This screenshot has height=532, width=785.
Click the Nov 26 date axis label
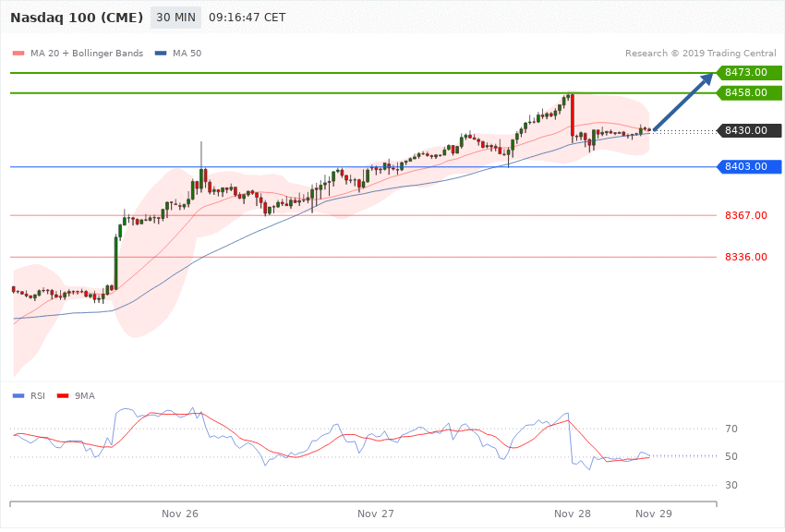click(x=180, y=514)
